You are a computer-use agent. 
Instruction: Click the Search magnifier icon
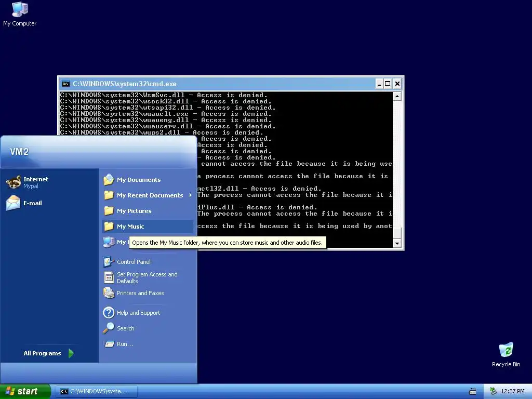109,328
